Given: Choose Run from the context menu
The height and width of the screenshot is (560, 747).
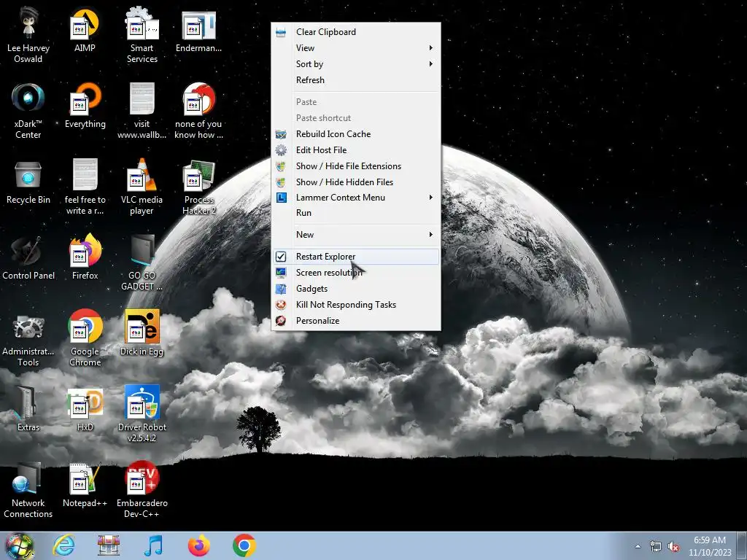Looking at the screenshot, I should (356, 213).
